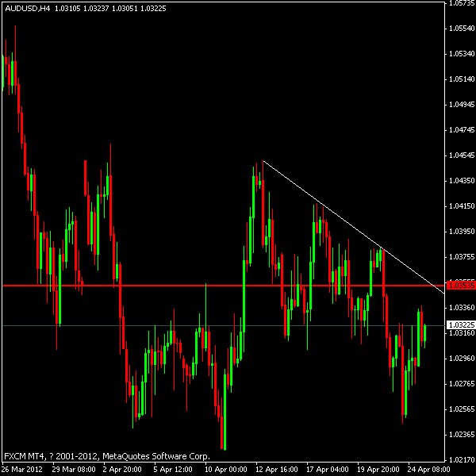Click the 12 Apr 16:00 time label
Image resolution: width=476 pixels, height=476 pixels.
click(277, 470)
